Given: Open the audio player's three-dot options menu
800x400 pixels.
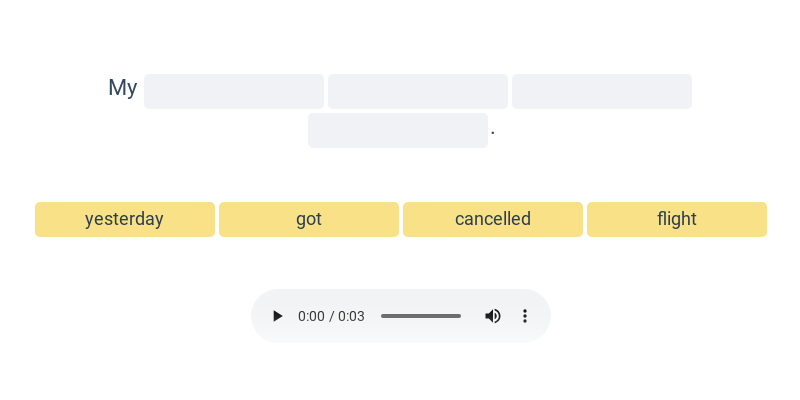Looking at the screenshot, I should click(x=524, y=316).
